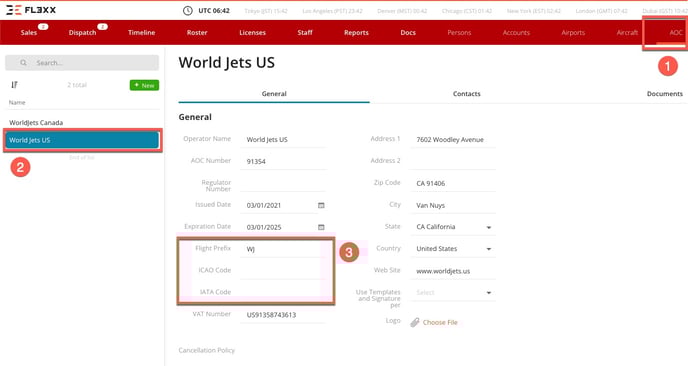688x366 pixels.
Task: Click the Dispatch notification badge
Action: click(x=102, y=27)
